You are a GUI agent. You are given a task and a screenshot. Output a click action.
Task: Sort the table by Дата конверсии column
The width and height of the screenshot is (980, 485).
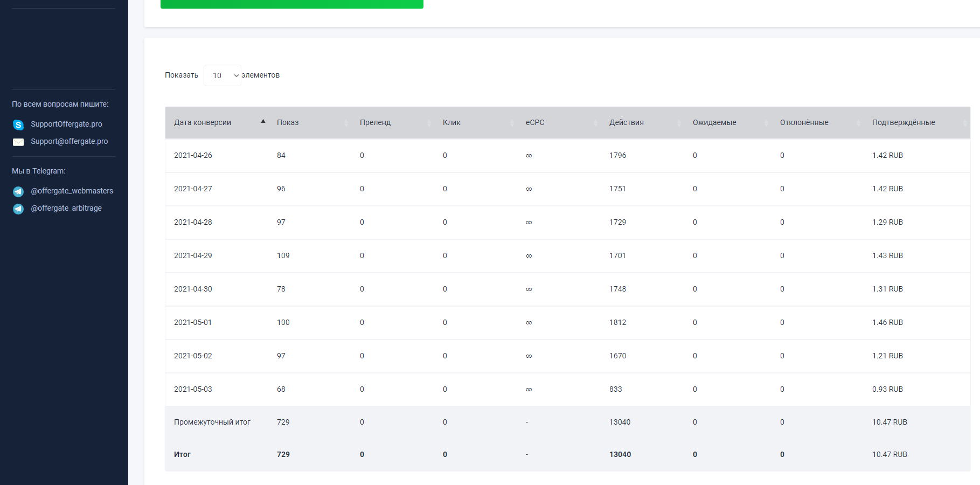pos(217,123)
